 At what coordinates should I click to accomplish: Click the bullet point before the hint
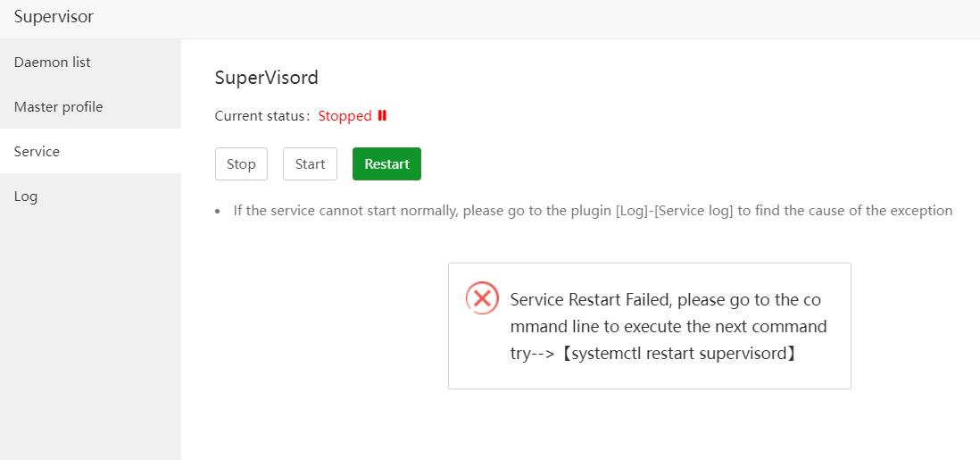[218, 213]
